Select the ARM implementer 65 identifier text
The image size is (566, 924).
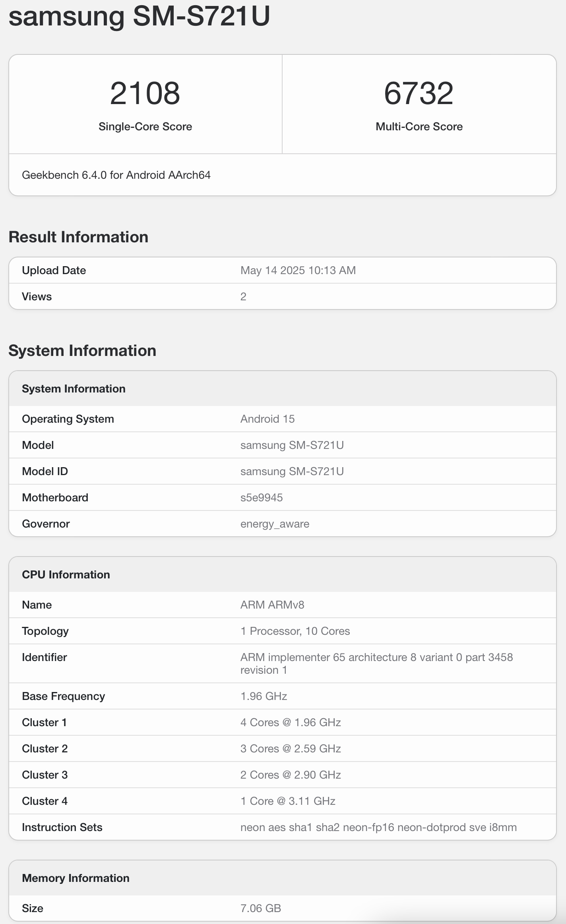376,663
